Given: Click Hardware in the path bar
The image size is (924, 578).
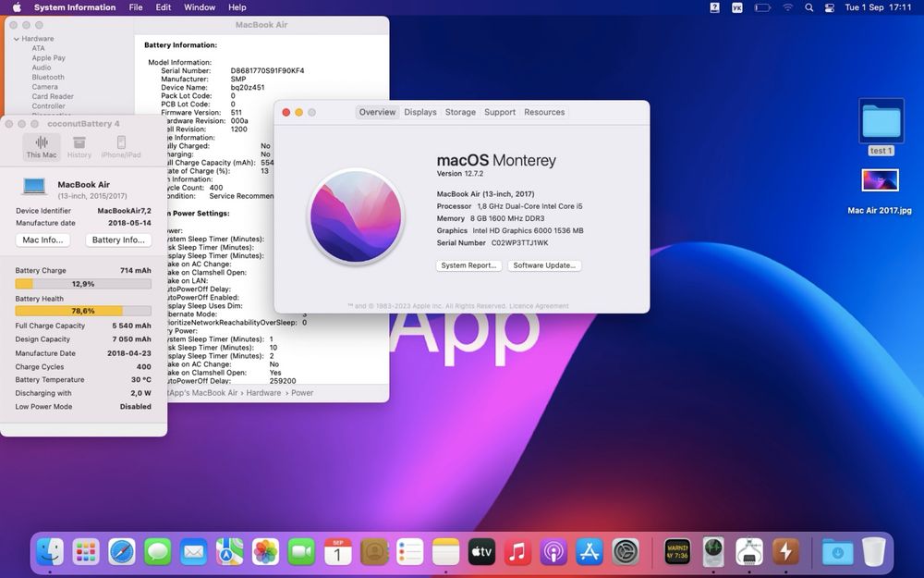Looking at the screenshot, I should click(263, 393).
